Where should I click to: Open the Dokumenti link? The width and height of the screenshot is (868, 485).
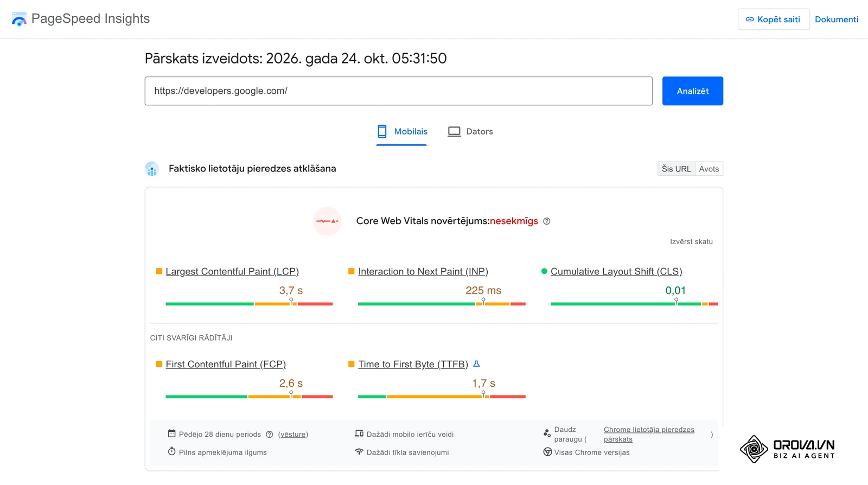click(x=837, y=20)
